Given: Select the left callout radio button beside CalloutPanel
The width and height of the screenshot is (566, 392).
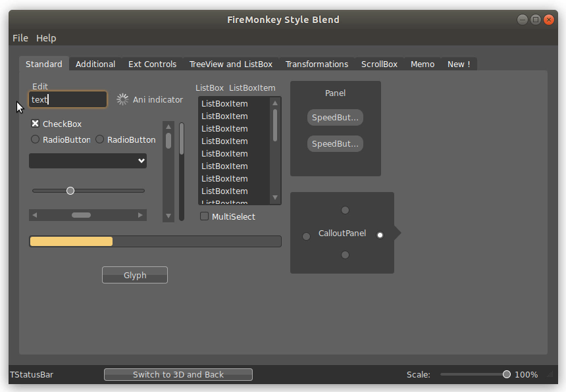Looking at the screenshot, I should point(306,237).
